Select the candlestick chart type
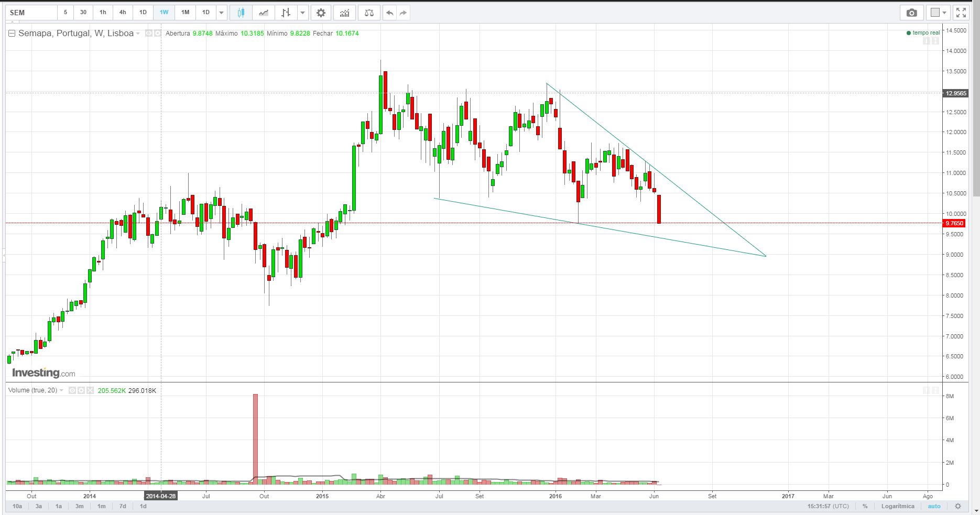Screen dimensions: 980x515 (x=241, y=13)
